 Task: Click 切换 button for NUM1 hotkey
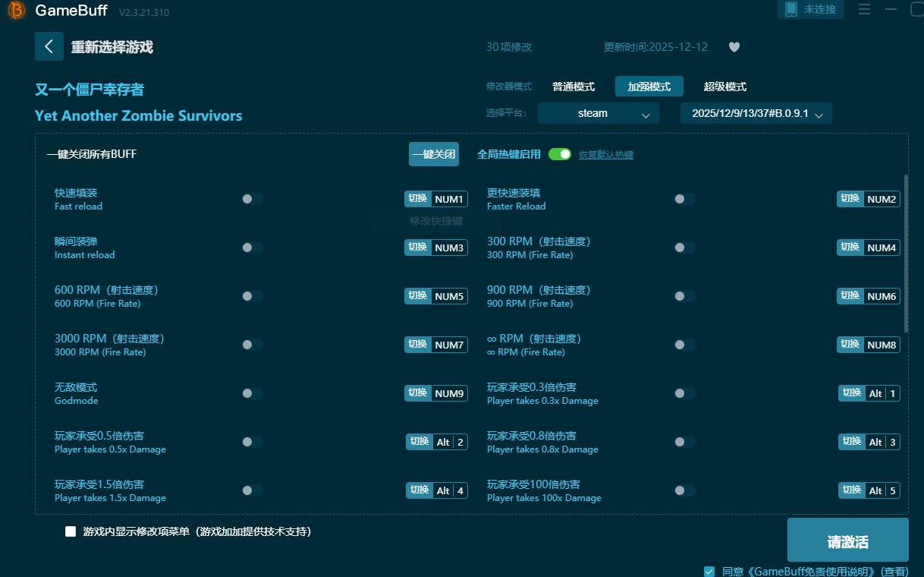418,199
